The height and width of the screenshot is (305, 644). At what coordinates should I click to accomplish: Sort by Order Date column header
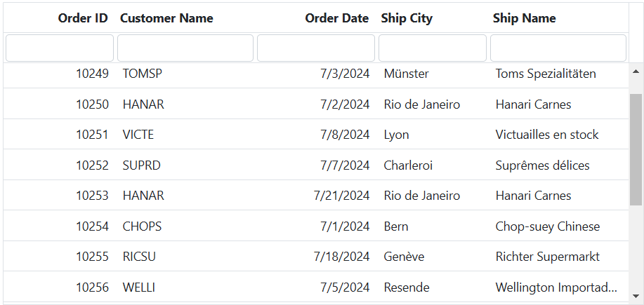point(336,18)
